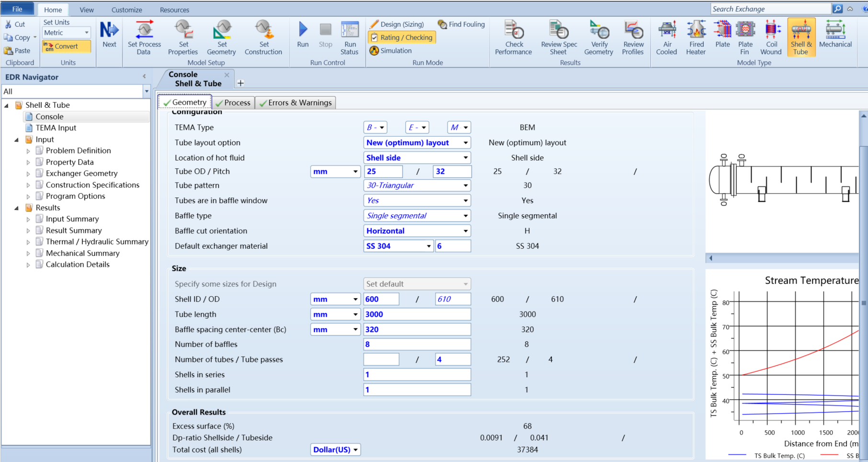Click the Convert units button

click(x=66, y=46)
